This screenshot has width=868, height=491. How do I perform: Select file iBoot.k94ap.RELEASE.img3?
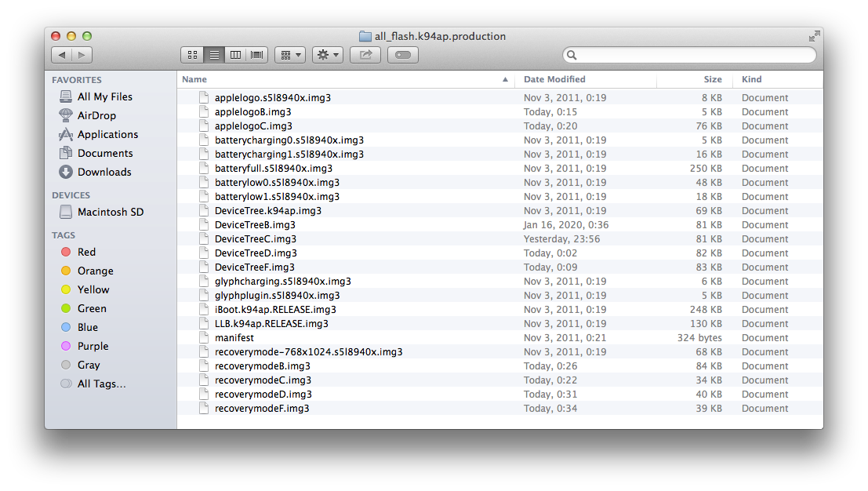(500, 310)
